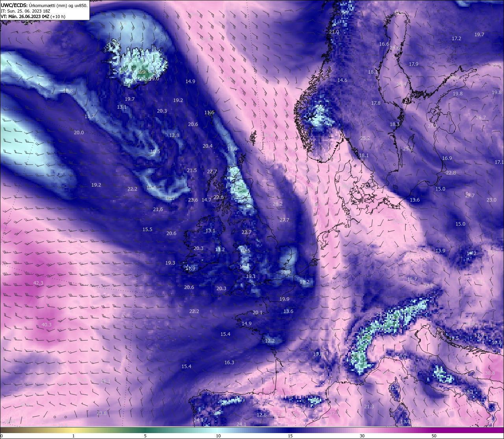Click the 50 mark on the color scale

(434, 436)
